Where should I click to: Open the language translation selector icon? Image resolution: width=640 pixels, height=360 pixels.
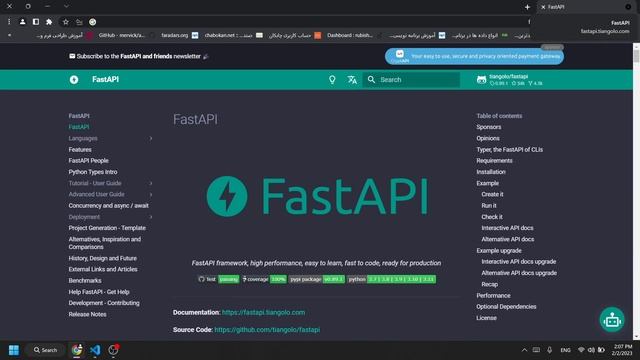coord(352,80)
